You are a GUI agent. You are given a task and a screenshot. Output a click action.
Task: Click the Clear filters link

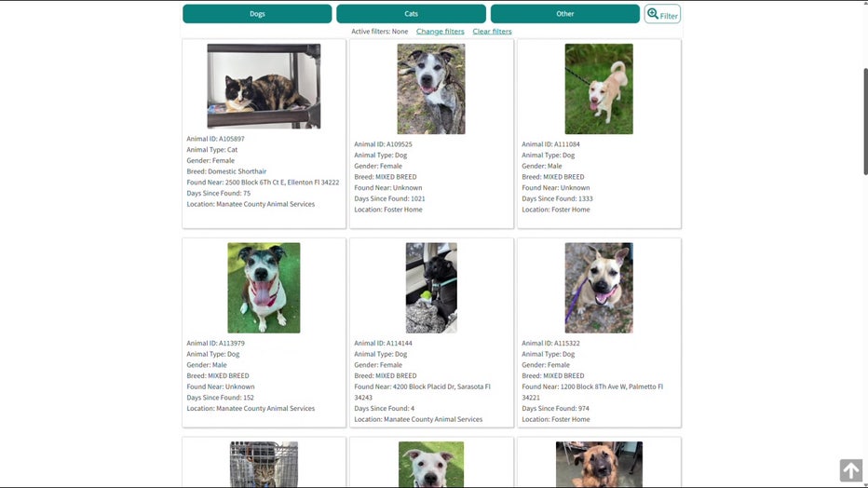pos(492,32)
